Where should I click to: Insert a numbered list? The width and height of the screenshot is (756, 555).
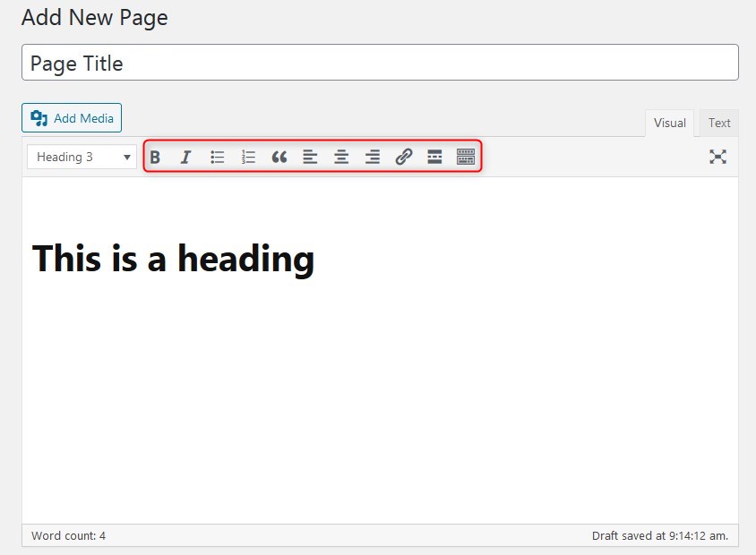click(248, 157)
